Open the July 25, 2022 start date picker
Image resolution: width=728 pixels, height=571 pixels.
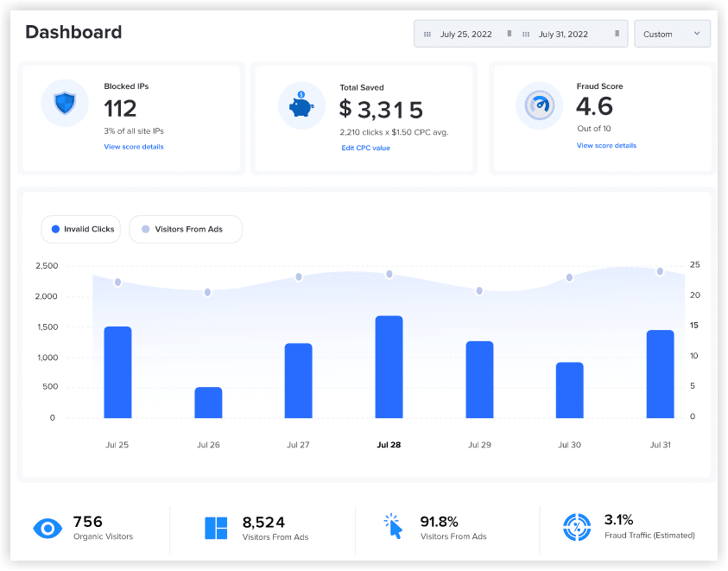click(x=466, y=35)
